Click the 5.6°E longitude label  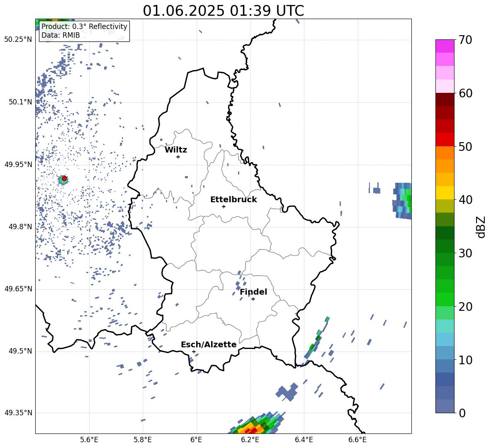coord(89,440)
